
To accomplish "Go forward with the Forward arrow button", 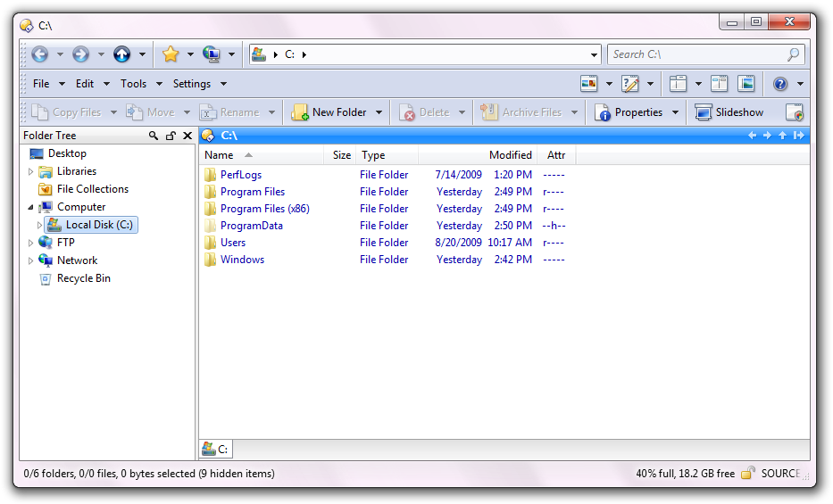I will 80,54.
